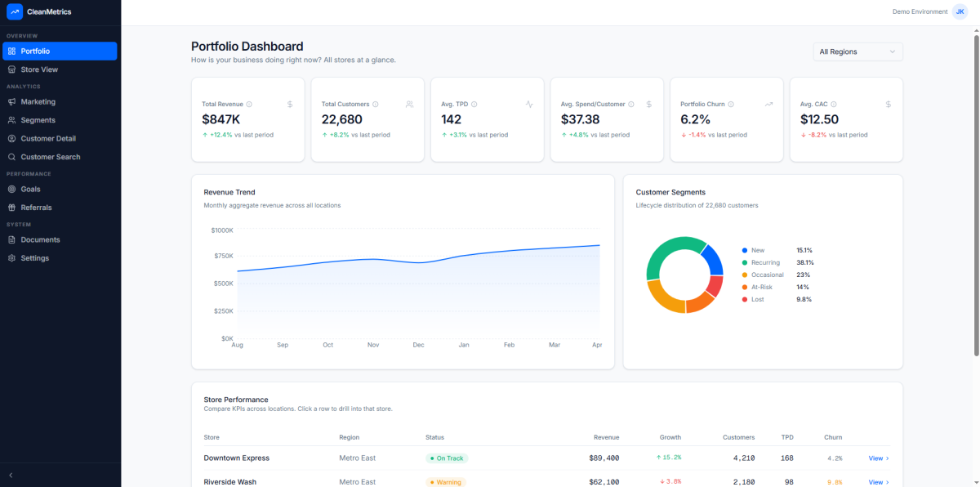Screen dimensions: 980x487
Task: Expand the Riverside Wash View link chevron
Action: click(888, 482)
